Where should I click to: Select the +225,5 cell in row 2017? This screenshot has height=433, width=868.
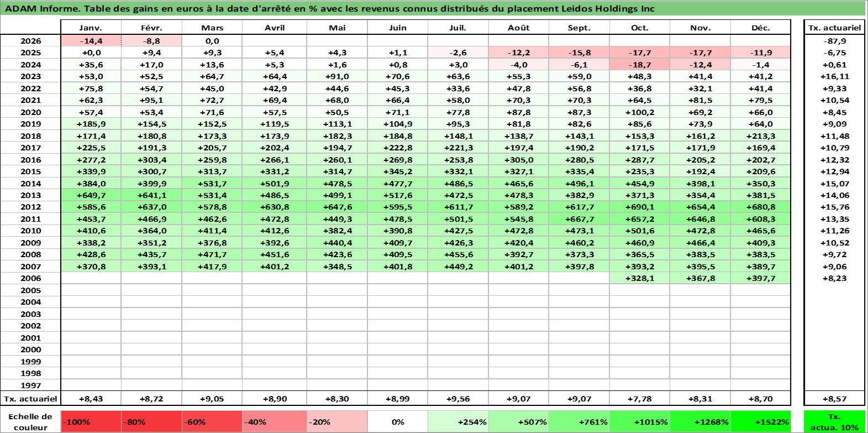pos(91,148)
